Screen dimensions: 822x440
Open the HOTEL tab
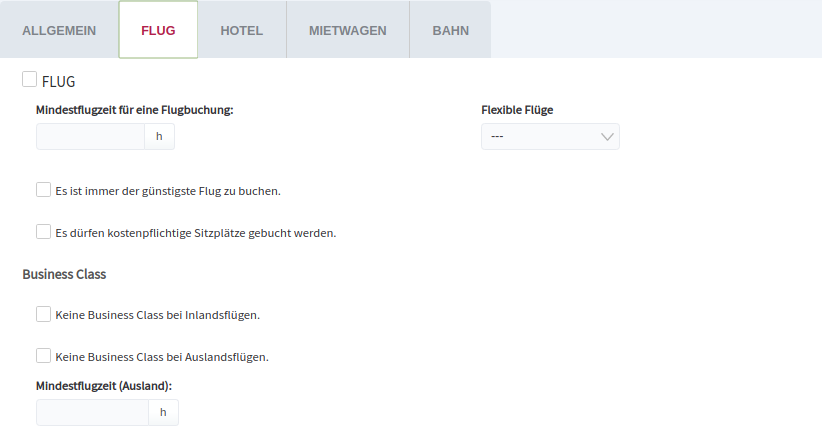tap(242, 30)
